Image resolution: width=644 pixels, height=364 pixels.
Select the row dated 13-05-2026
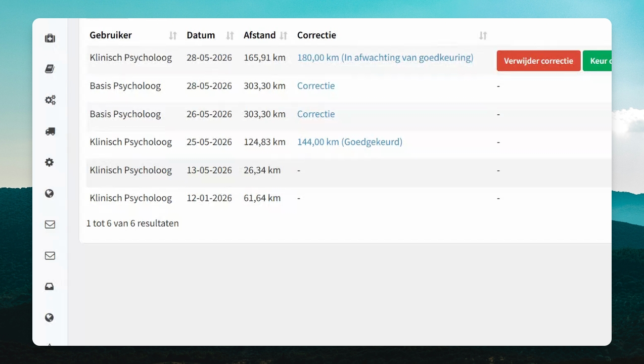[x=349, y=170]
